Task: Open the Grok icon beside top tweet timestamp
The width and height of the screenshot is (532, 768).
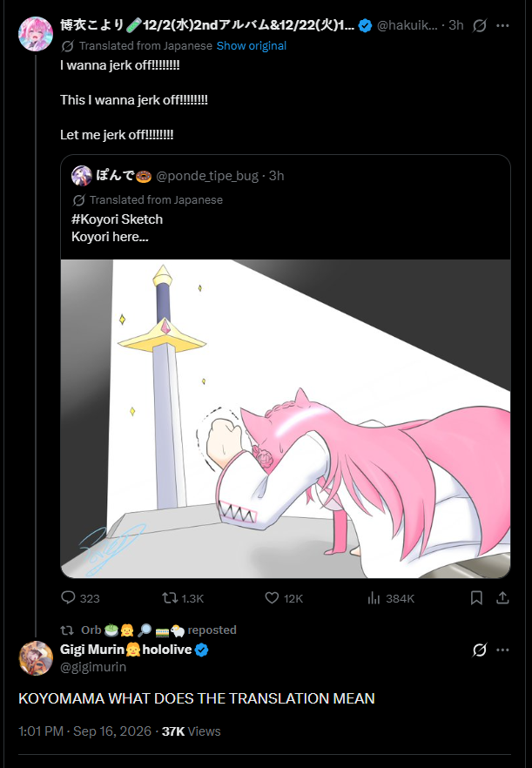Action: coord(479,25)
